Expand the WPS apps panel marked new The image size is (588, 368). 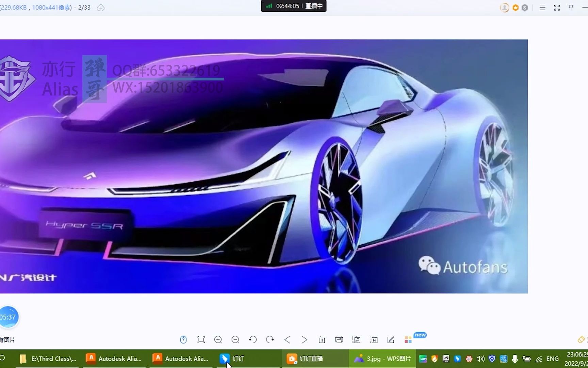point(408,339)
